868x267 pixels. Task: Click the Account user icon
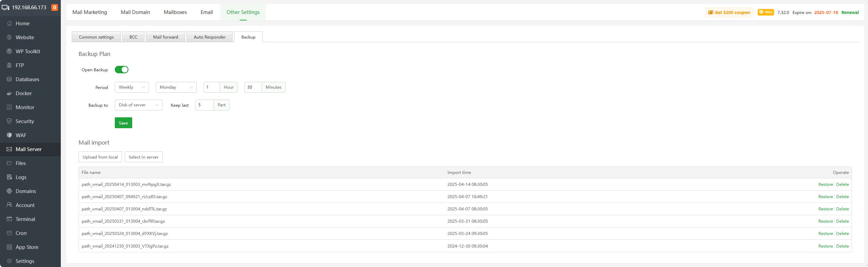coord(9,205)
